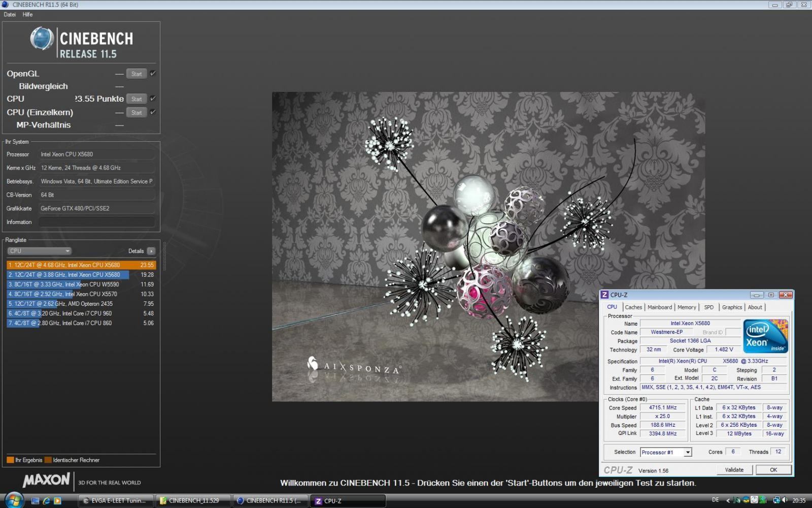Select ranking entry AMD Opteron 2435

(x=81, y=303)
